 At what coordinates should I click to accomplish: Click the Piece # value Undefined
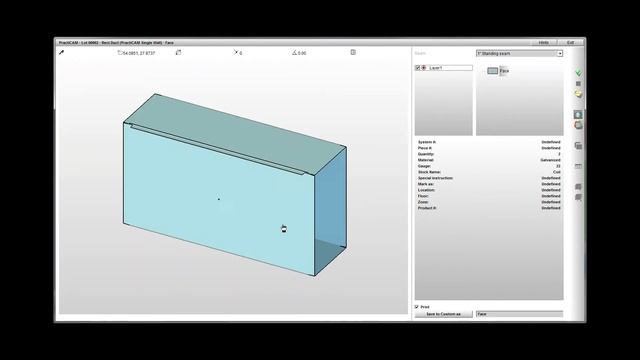pyautogui.click(x=551, y=148)
